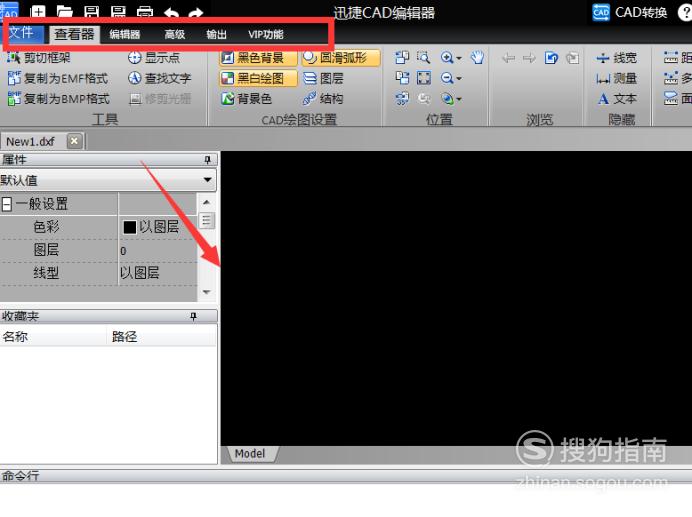
Task: Click the fit to window icon
Action: [x=424, y=78]
